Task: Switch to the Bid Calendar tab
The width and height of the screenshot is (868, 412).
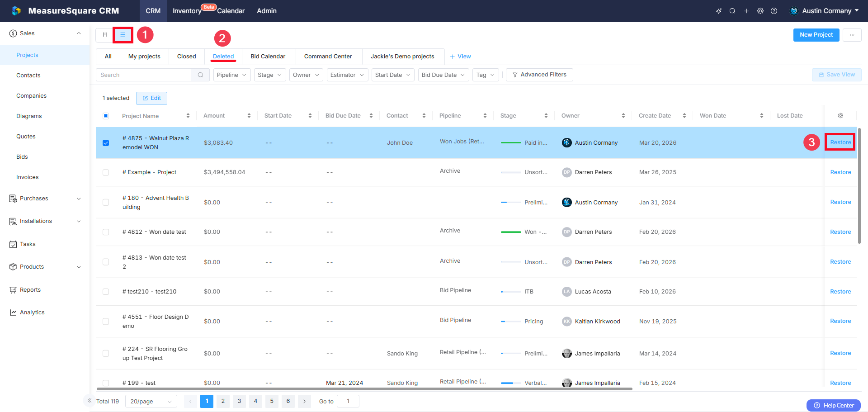Action: click(x=268, y=57)
